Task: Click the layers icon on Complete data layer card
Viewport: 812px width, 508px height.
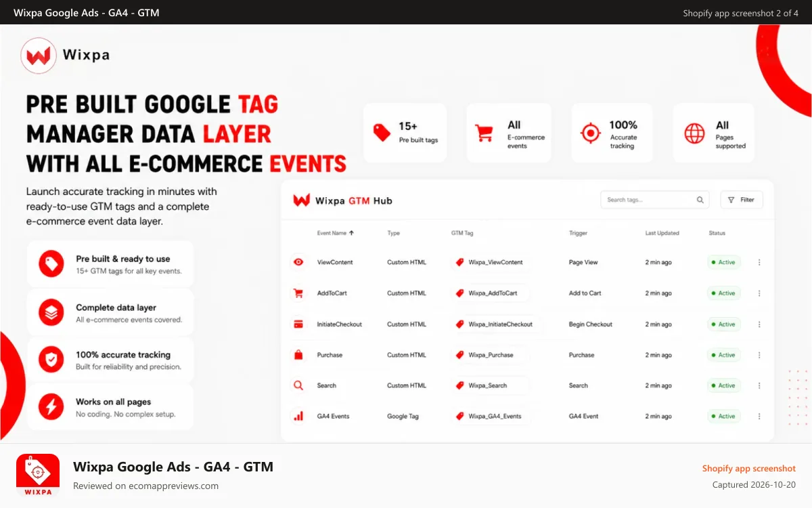Action: pyautogui.click(x=51, y=312)
